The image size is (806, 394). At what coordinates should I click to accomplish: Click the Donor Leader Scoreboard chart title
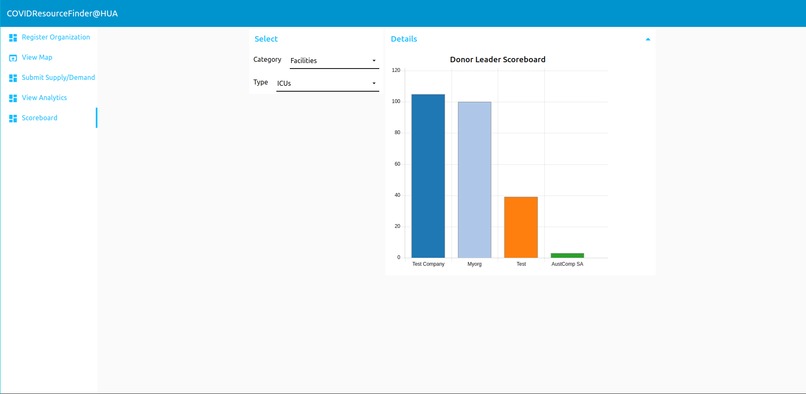click(498, 60)
